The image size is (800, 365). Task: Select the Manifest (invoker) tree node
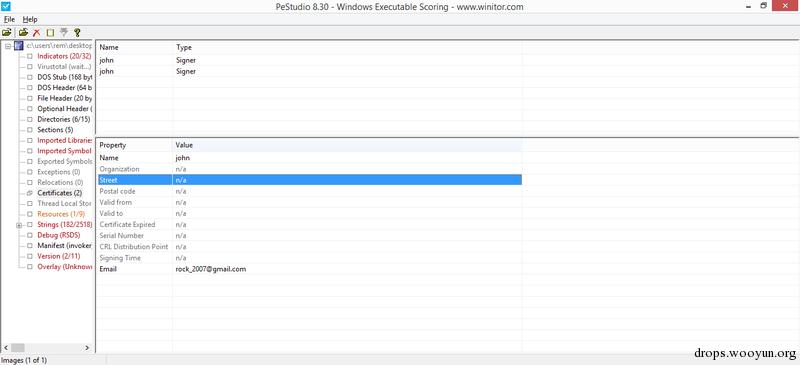pos(64,246)
